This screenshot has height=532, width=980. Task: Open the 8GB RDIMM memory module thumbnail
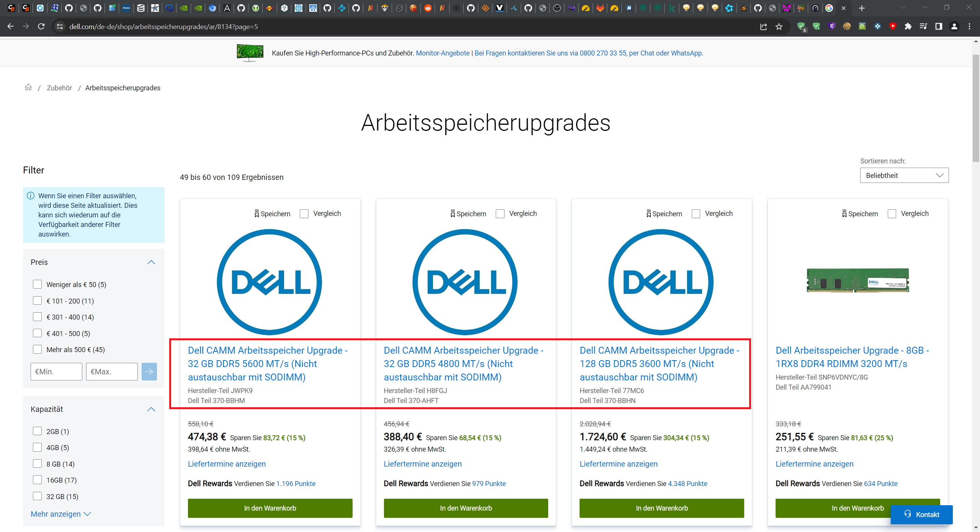[x=857, y=281]
